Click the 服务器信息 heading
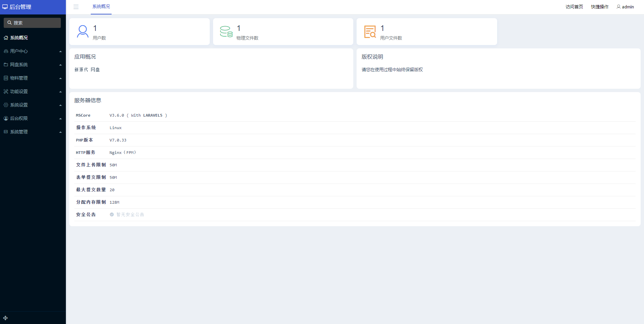This screenshot has height=324, width=644. point(88,100)
